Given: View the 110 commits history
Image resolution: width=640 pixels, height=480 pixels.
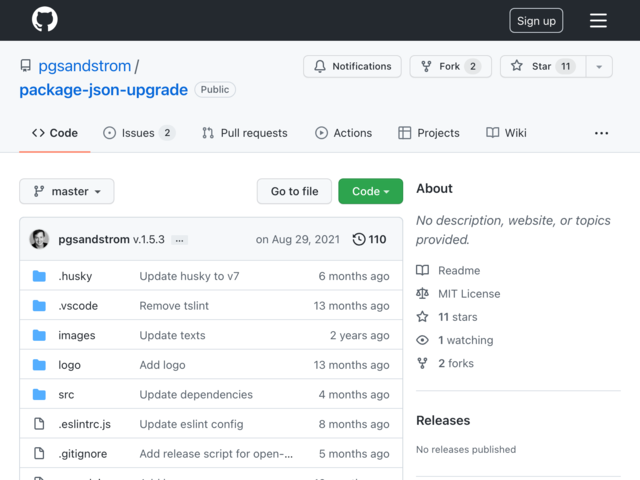Looking at the screenshot, I should click(369, 239).
